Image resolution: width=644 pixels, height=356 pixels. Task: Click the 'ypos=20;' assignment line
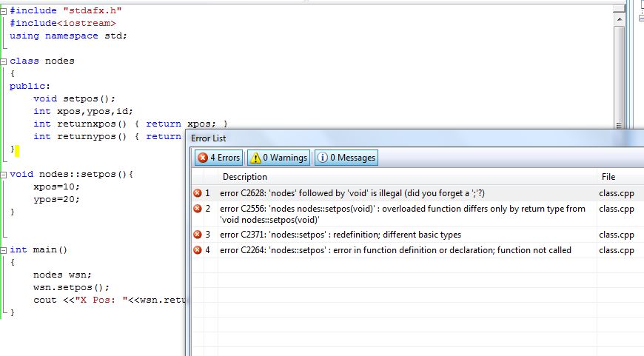click(x=57, y=200)
